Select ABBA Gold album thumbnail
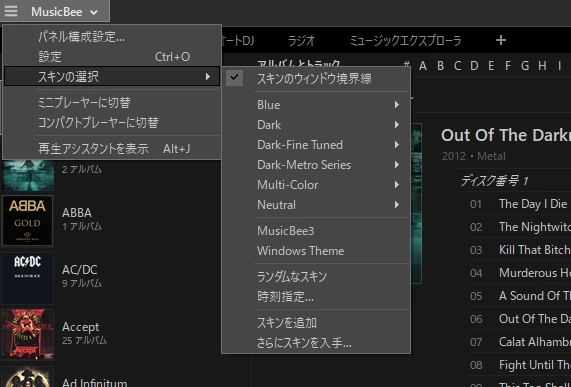Viewport: 571px width, 387px height. click(x=28, y=221)
